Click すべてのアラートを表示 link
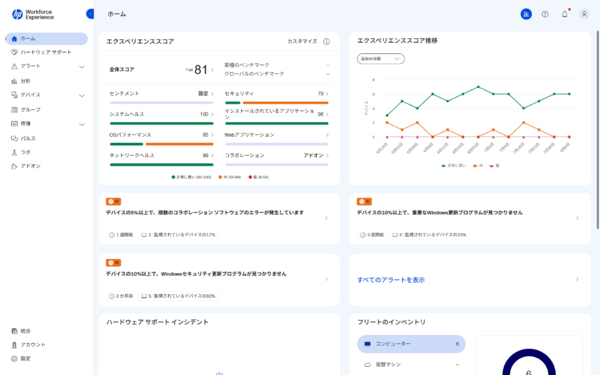This screenshot has height=375, width=600. (391, 280)
